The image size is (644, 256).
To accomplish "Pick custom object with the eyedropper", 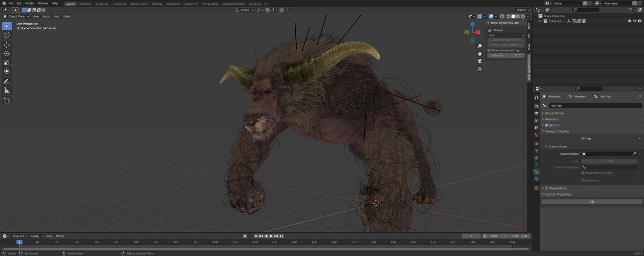I will point(634,153).
